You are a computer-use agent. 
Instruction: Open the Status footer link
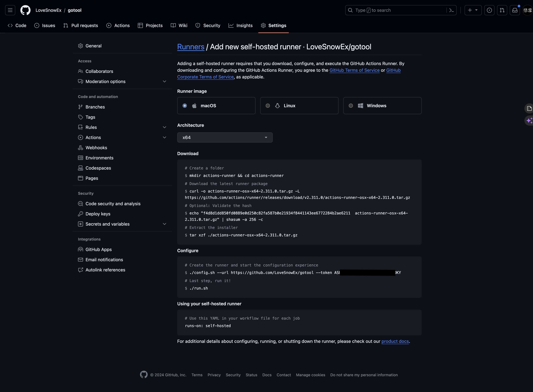pos(251,375)
